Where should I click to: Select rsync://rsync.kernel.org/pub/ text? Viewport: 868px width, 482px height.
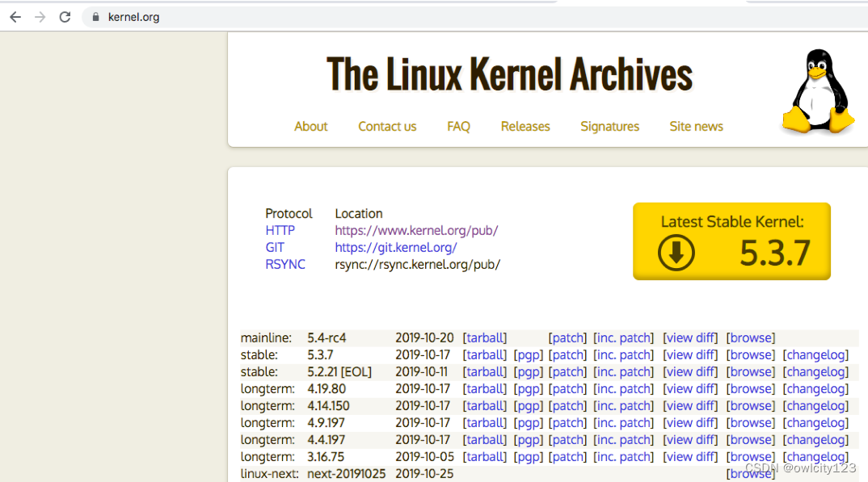point(417,264)
